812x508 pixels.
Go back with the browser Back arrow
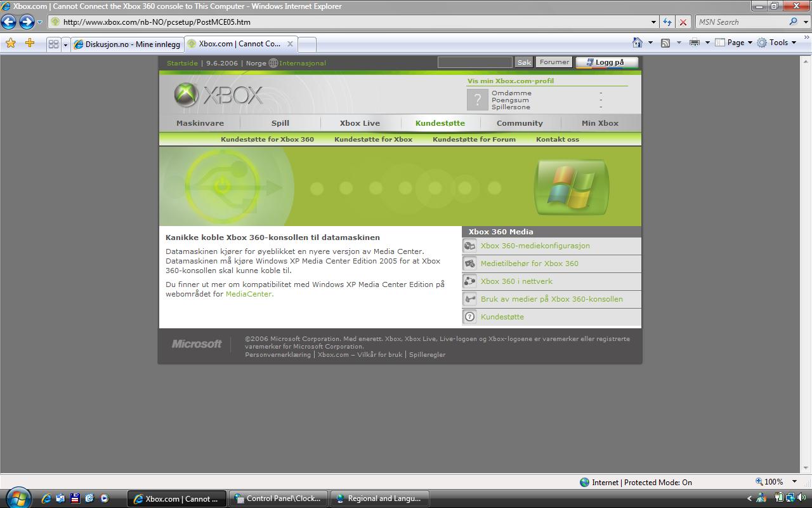8,22
